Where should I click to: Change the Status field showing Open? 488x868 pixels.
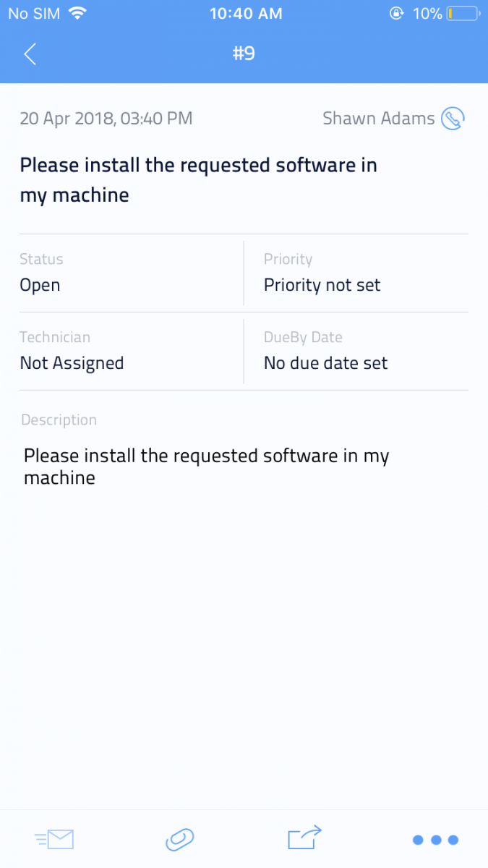pos(40,285)
